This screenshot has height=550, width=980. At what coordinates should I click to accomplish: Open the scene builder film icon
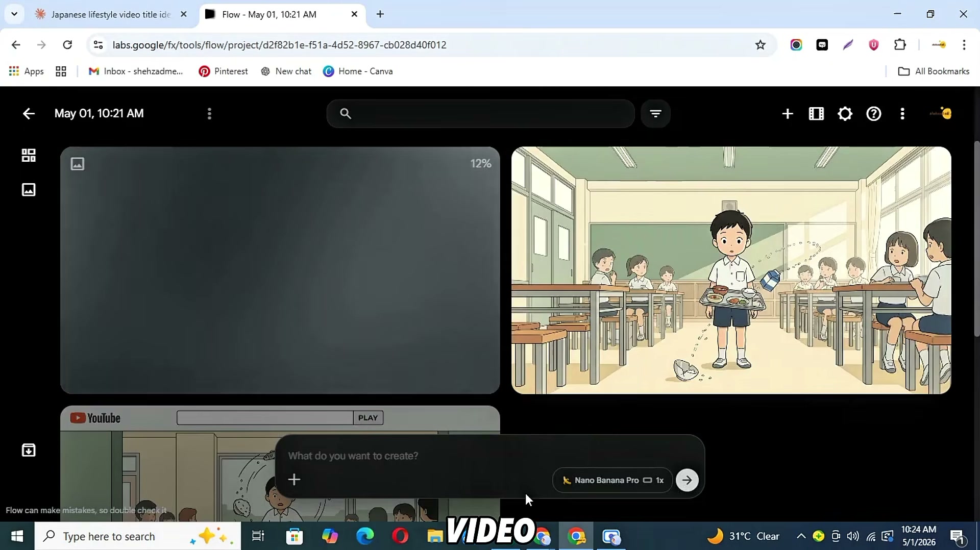click(x=816, y=113)
